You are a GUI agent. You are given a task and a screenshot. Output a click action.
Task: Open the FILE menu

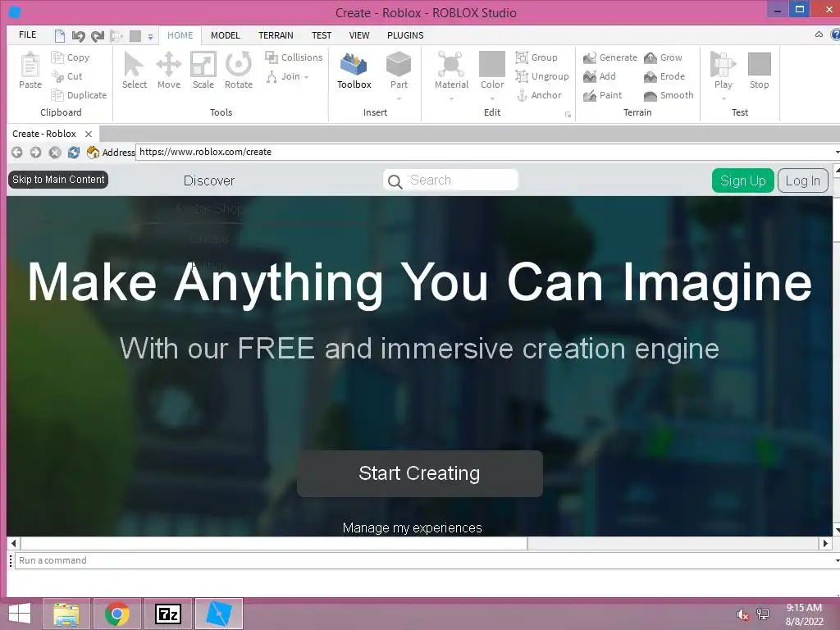[27, 34]
